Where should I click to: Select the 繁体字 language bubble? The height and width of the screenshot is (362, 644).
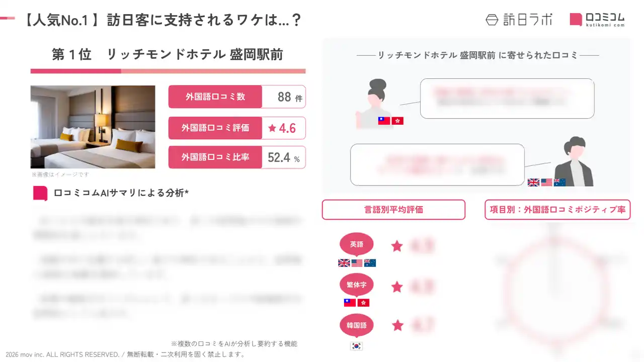(x=356, y=285)
